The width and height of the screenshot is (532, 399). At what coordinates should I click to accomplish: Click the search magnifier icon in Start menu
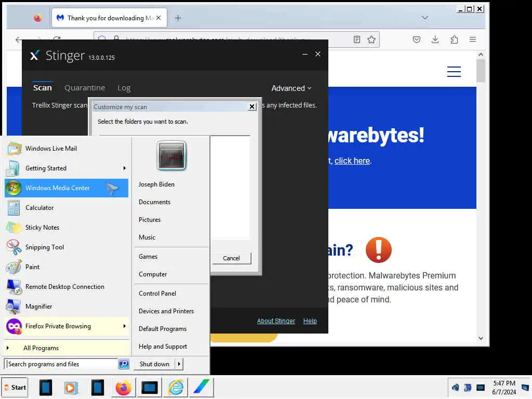click(124, 364)
